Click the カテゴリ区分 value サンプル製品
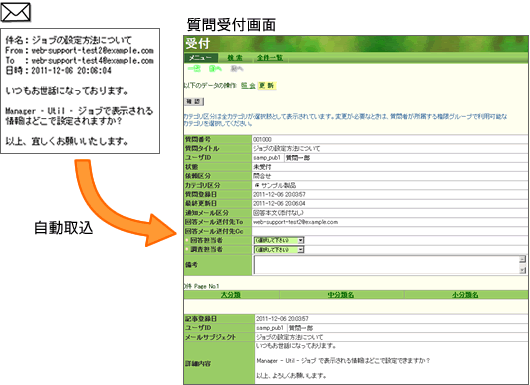The height and width of the screenshot is (385, 530). tap(279, 185)
